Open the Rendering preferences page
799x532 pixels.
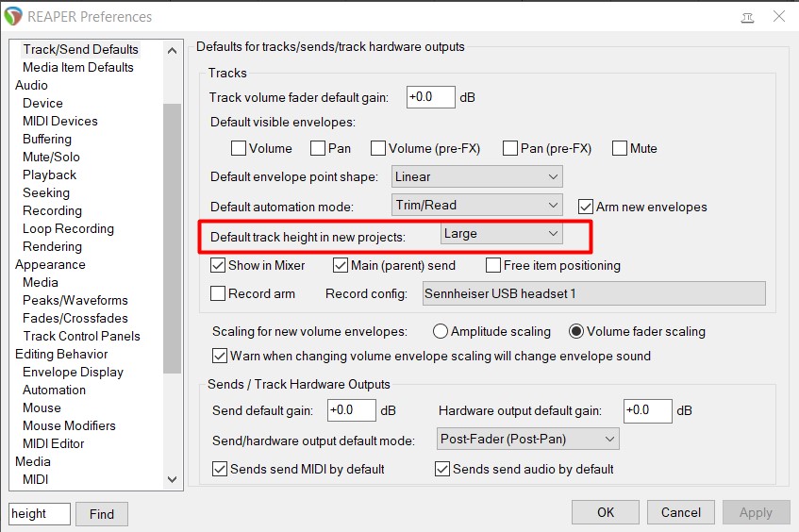pyautogui.click(x=53, y=246)
